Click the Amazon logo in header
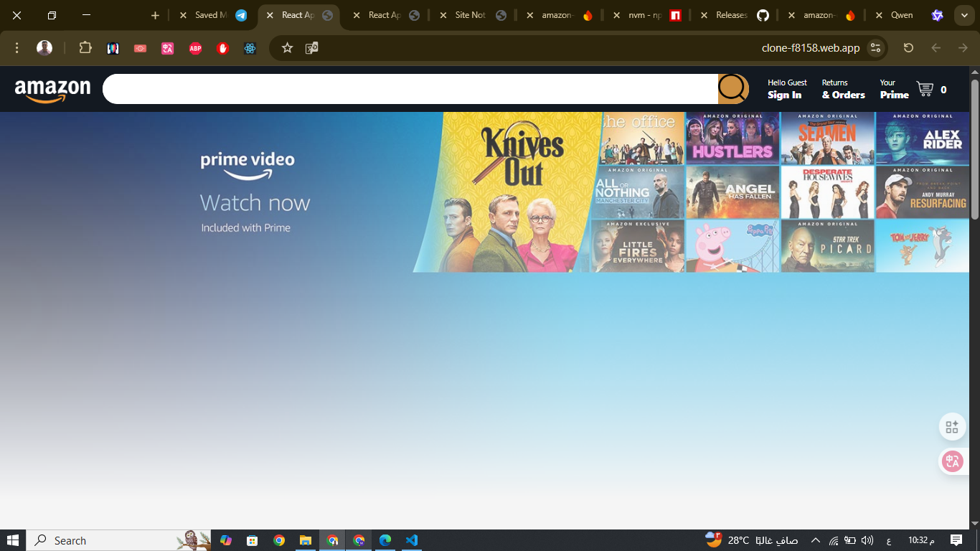The width and height of the screenshot is (980, 551). (x=52, y=90)
